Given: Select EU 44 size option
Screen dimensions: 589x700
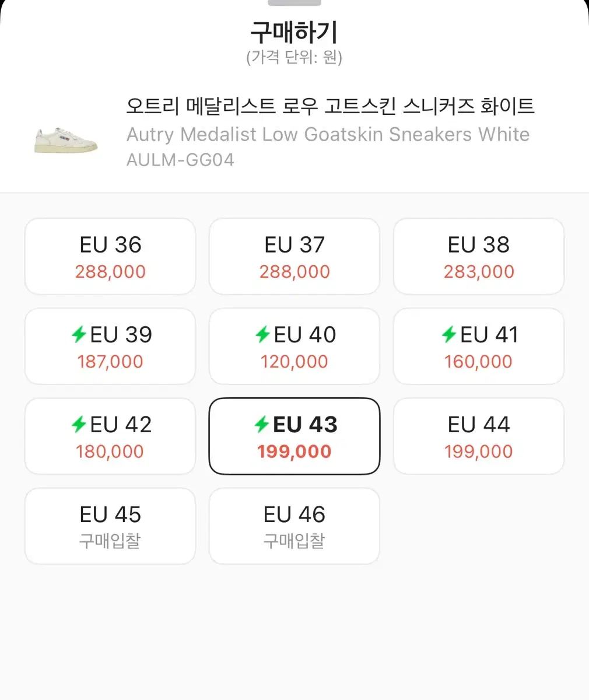Looking at the screenshot, I should [x=479, y=436].
